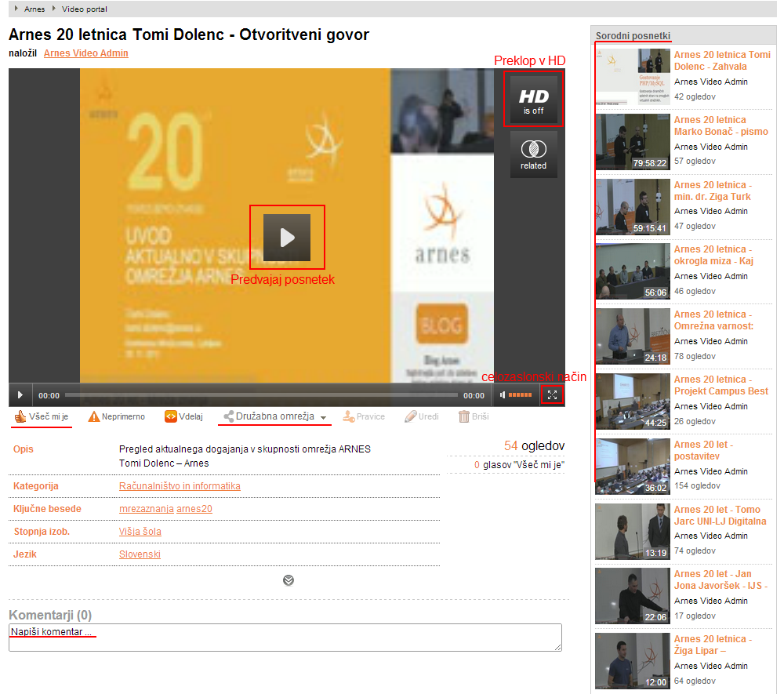Open the Omrežna varnost video title
The width and height of the screenshot is (784, 694).
[x=713, y=320]
